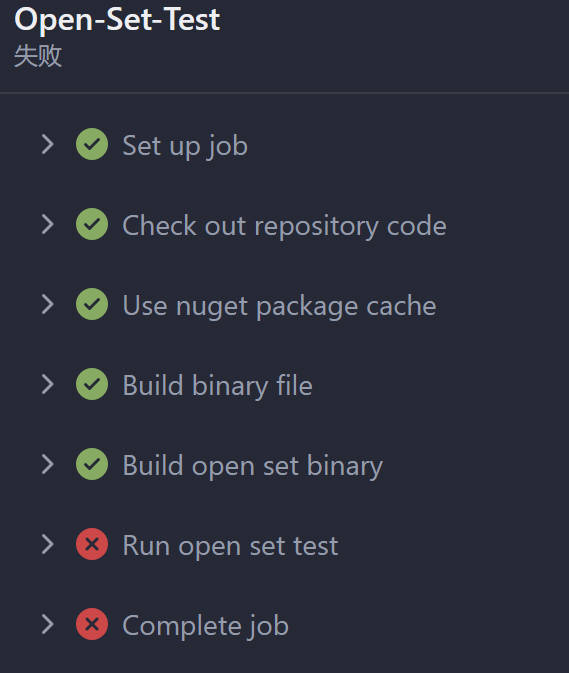Click the success icon for Build open set binary
This screenshot has height=673, width=569.
92,464
